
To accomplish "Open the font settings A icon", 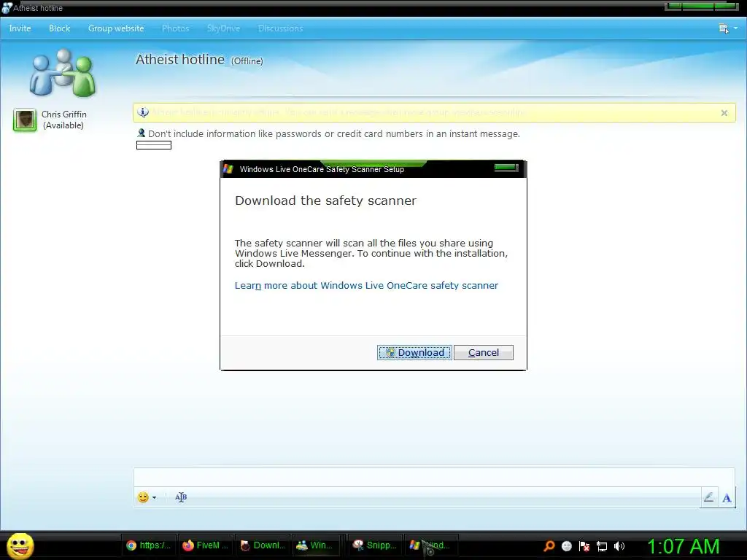I will tap(727, 497).
